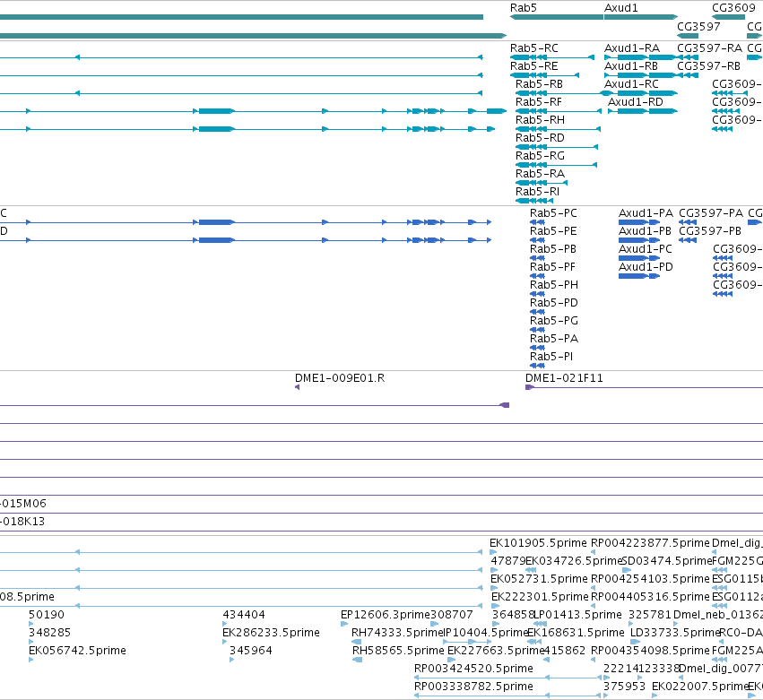763x700 pixels.
Task: Click EST EK227663.5prime
Action: pyautogui.click(x=495, y=651)
